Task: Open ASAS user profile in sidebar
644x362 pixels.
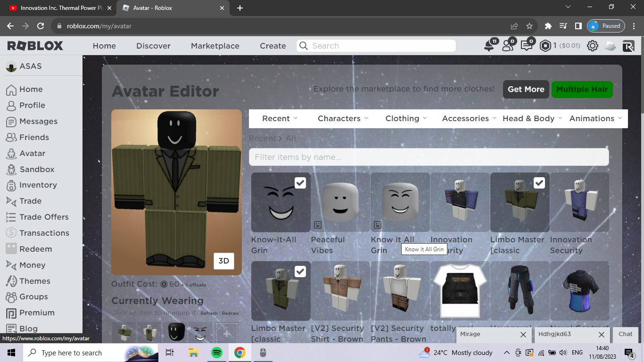Action: (24, 66)
